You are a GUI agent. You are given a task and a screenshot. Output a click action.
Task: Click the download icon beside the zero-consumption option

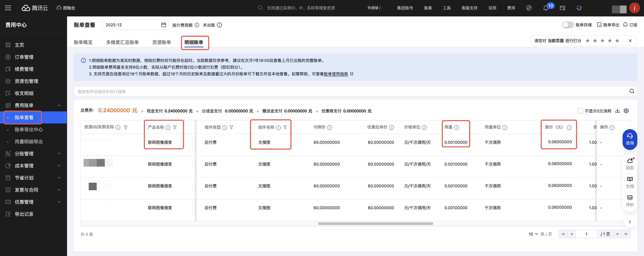point(617,111)
